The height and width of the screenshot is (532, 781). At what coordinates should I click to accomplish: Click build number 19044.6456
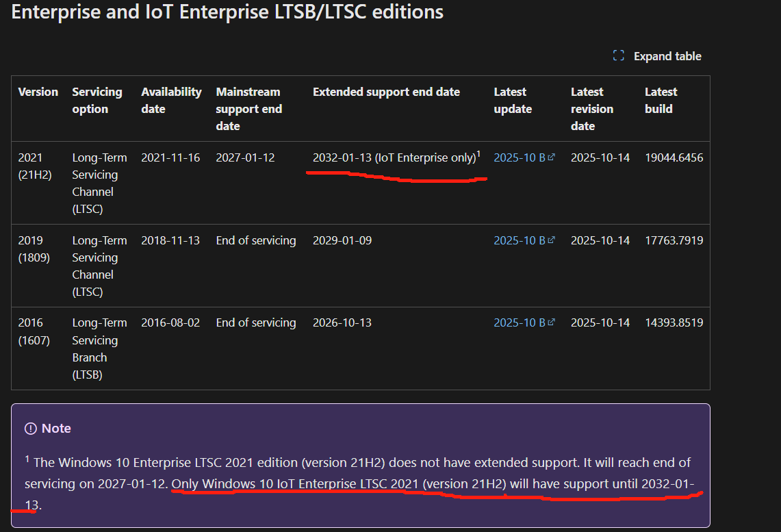tap(674, 157)
